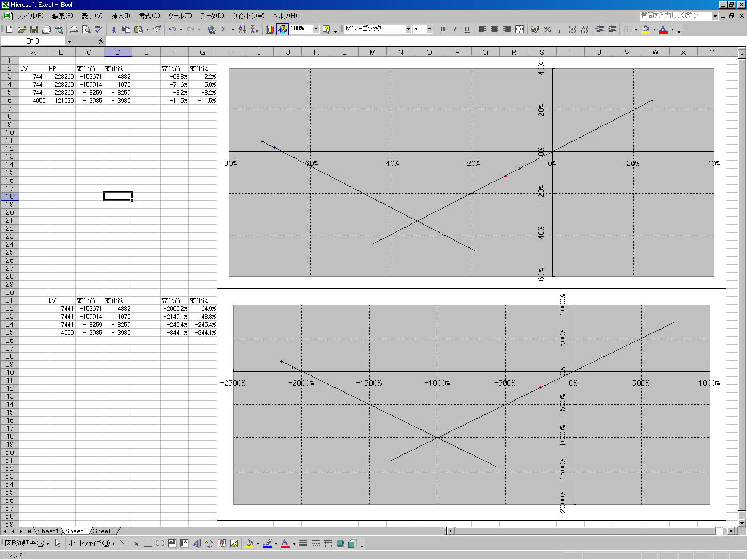Toggle Bold formatting
Image resolution: width=747 pixels, height=560 pixels.
[442, 29]
